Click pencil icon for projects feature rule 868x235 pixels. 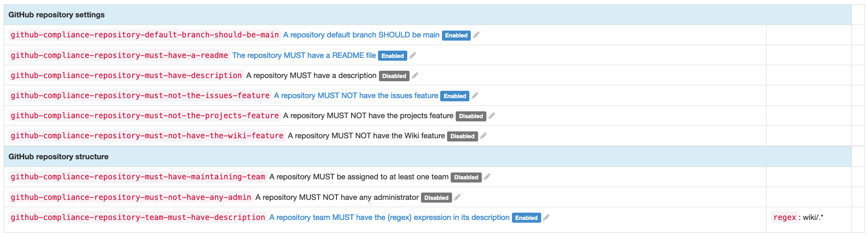pyautogui.click(x=492, y=116)
